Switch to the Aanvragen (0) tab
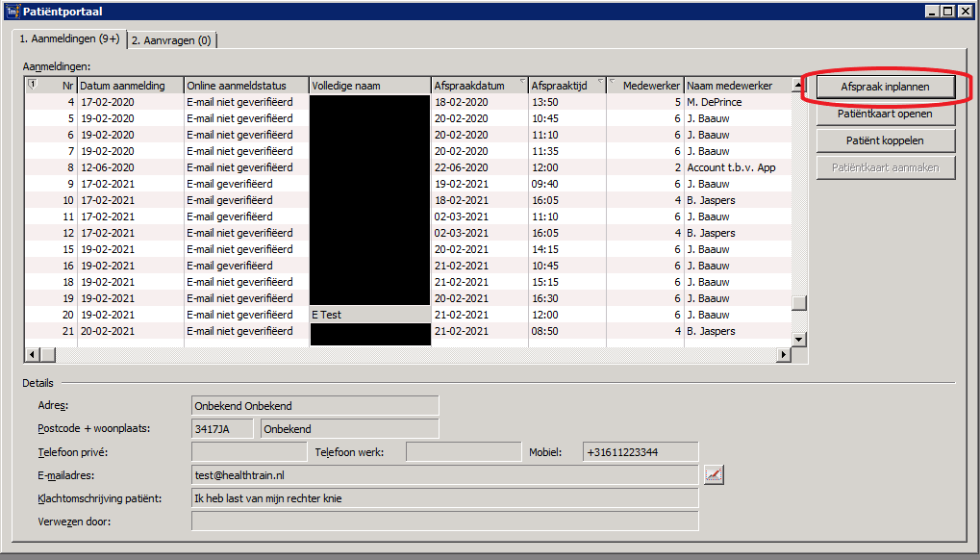 (x=172, y=39)
